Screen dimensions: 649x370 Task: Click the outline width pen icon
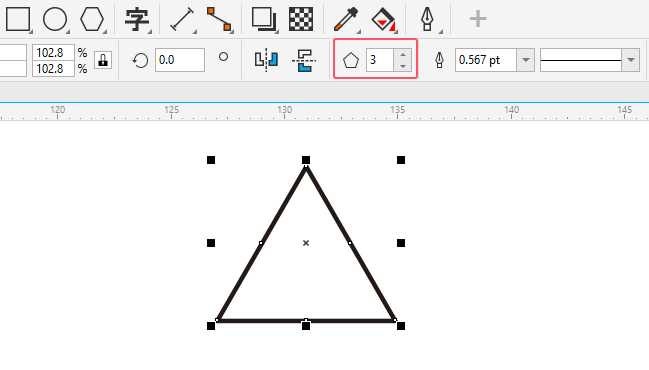(440, 60)
